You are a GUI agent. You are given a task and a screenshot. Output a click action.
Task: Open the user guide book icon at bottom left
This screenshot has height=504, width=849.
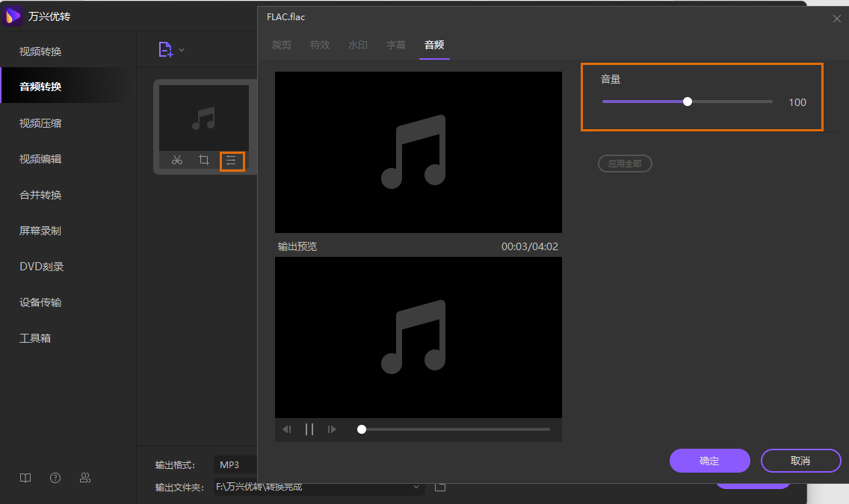tap(25, 478)
